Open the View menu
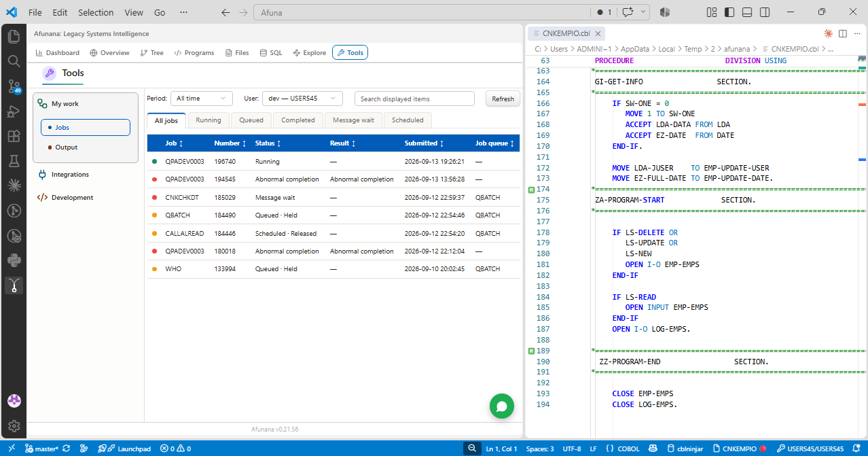 click(x=134, y=12)
